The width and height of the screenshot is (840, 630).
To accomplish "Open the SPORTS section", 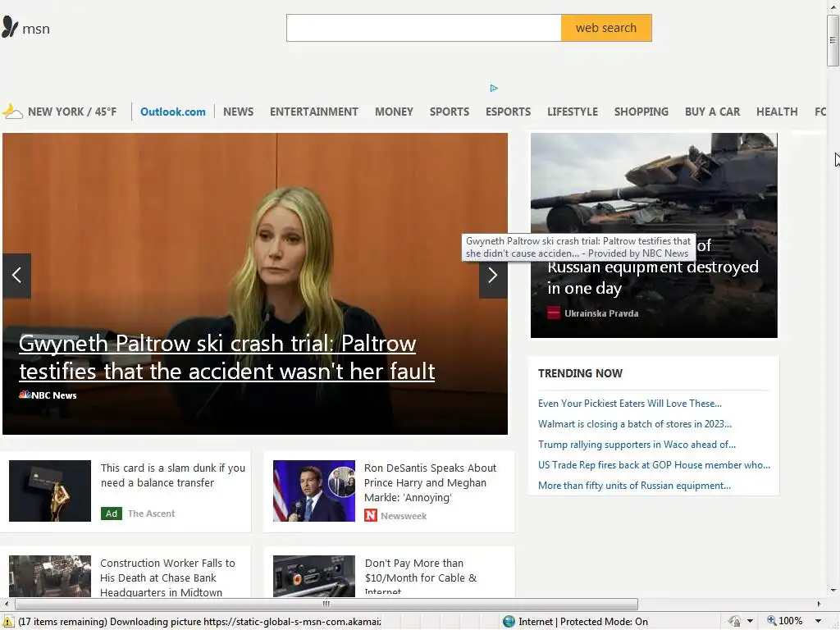I will tap(450, 112).
